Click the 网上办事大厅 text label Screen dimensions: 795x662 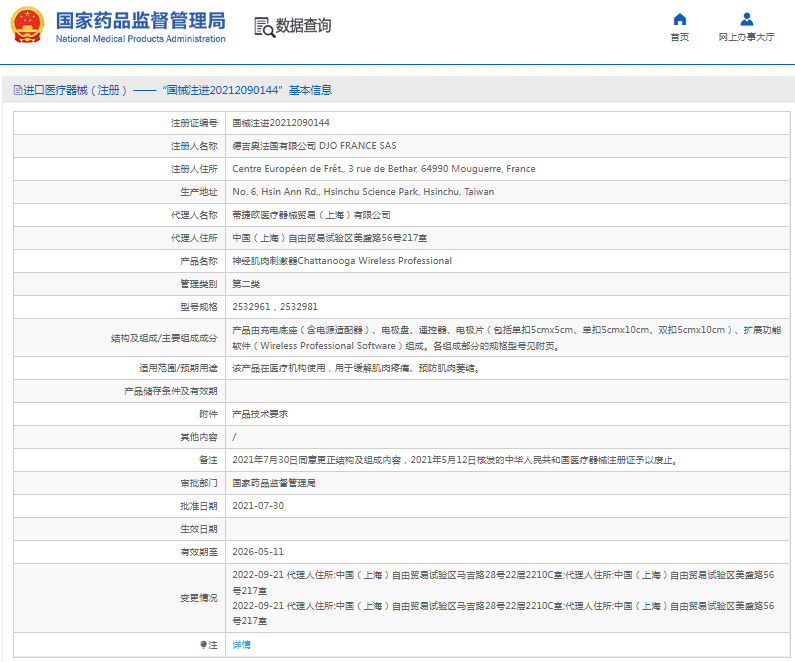point(746,37)
